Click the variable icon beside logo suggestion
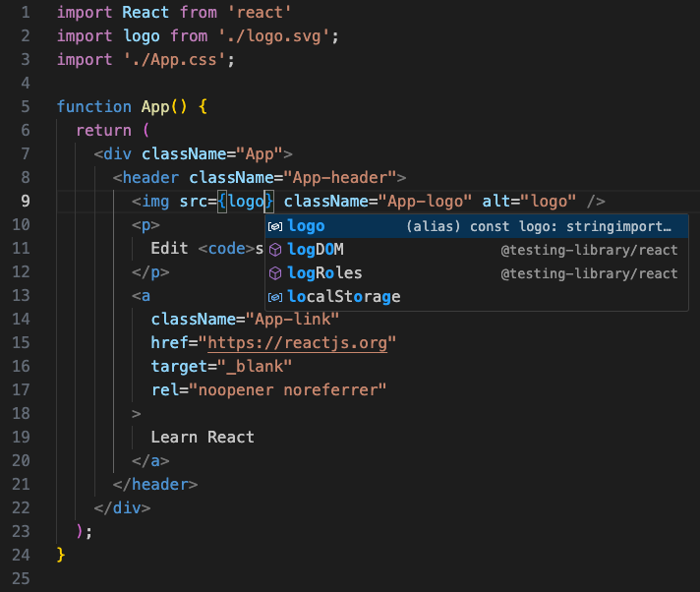This screenshot has height=592, width=700. [x=275, y=226]
